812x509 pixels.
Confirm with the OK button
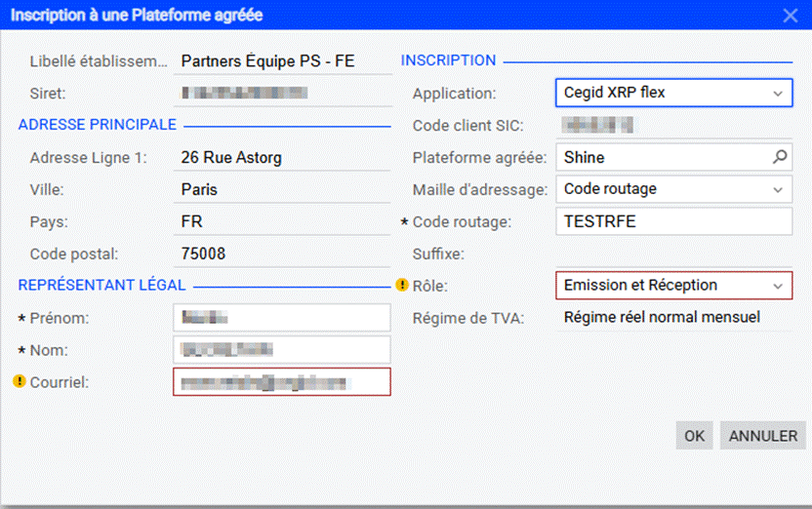(694, 436)
